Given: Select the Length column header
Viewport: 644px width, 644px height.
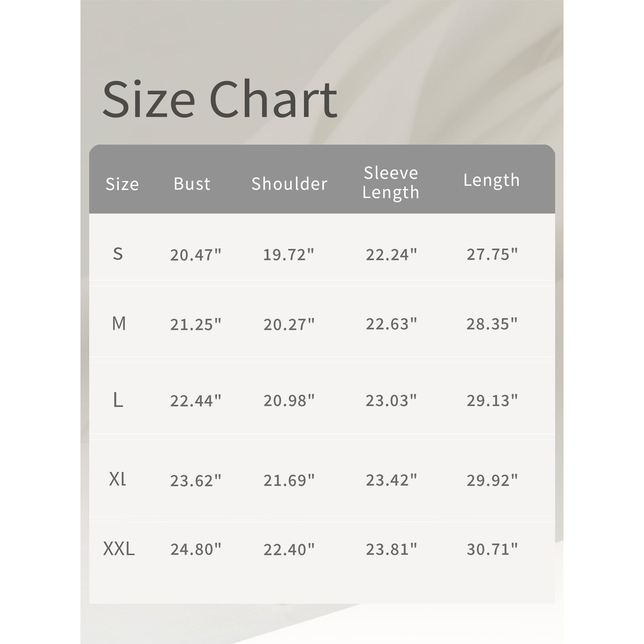Looking at the screenshot, I should 491,180.
